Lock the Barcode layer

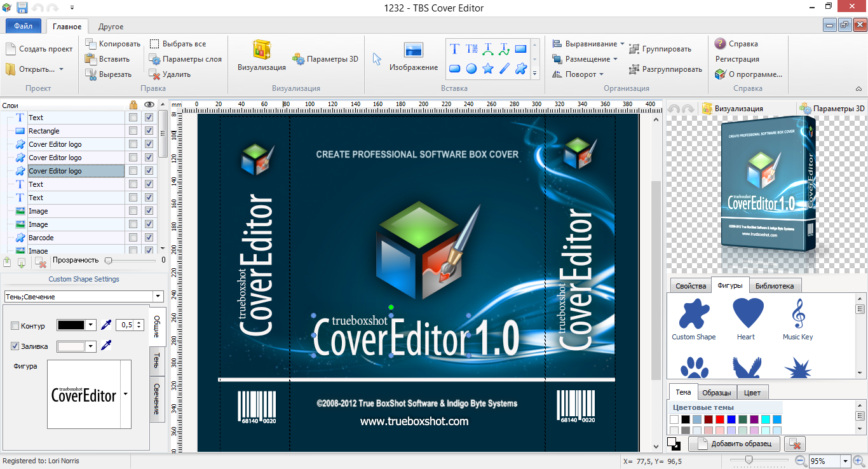coord(133,238)
